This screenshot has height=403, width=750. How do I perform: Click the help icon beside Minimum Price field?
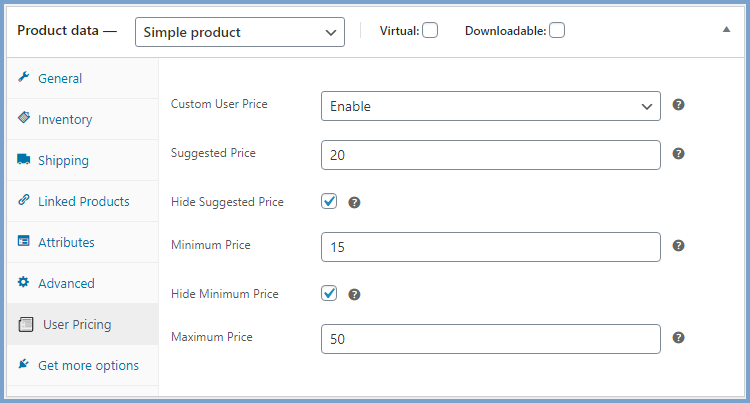click(x=678, y=246)
